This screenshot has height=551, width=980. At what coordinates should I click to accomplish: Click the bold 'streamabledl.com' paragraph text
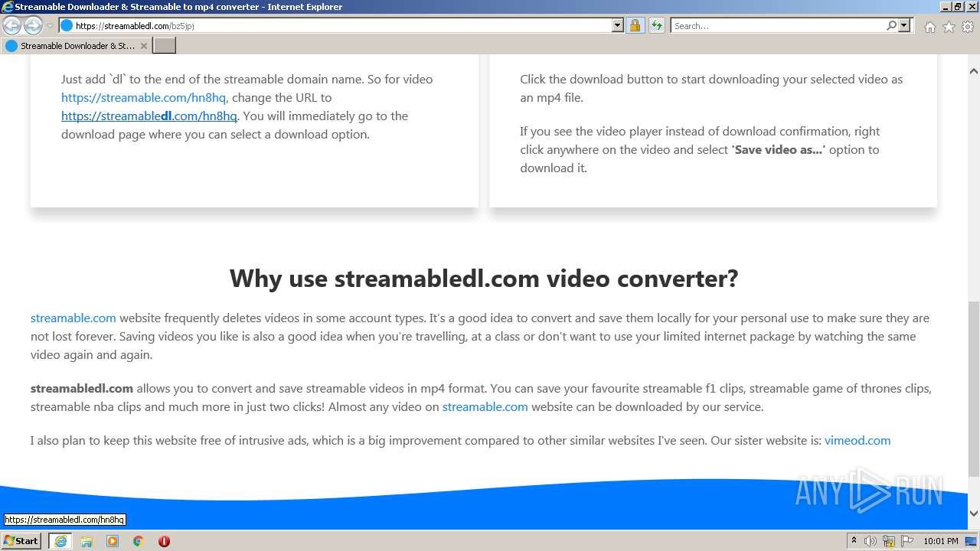[x=82, y=388]
